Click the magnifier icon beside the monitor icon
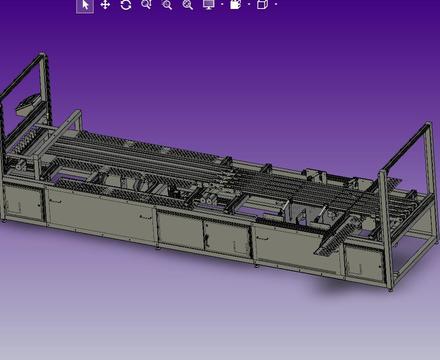 click(188, 5)
